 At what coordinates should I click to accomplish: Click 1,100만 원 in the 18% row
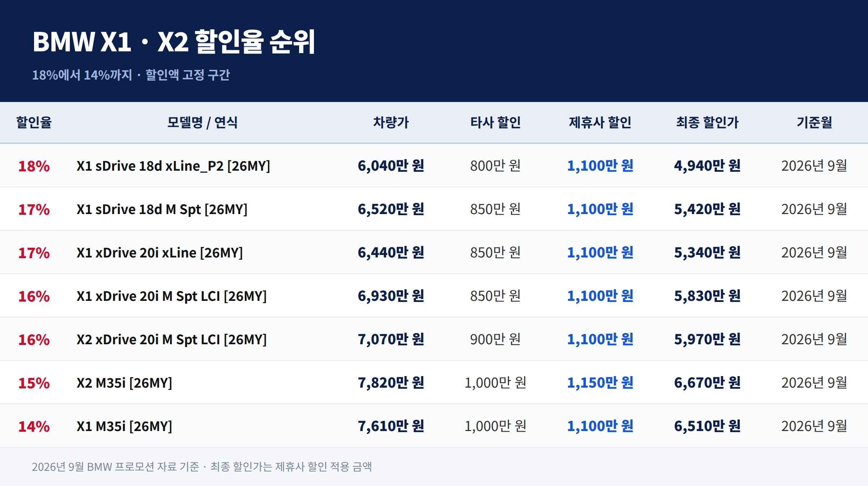point(600,166)
